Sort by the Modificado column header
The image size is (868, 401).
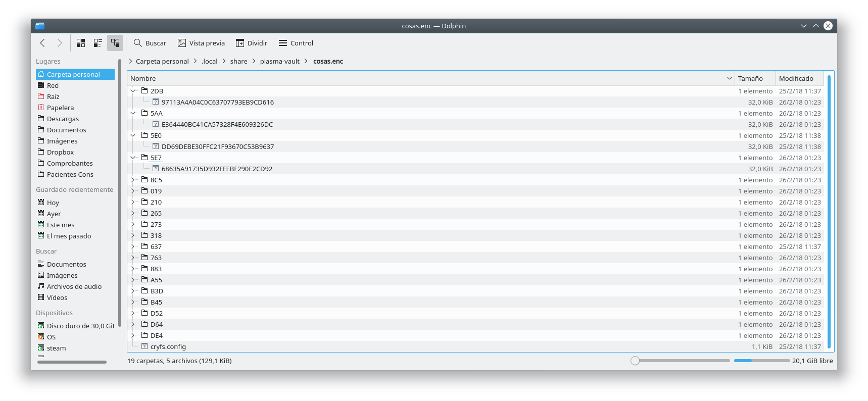pyautogui.click(x=800, y=78)
